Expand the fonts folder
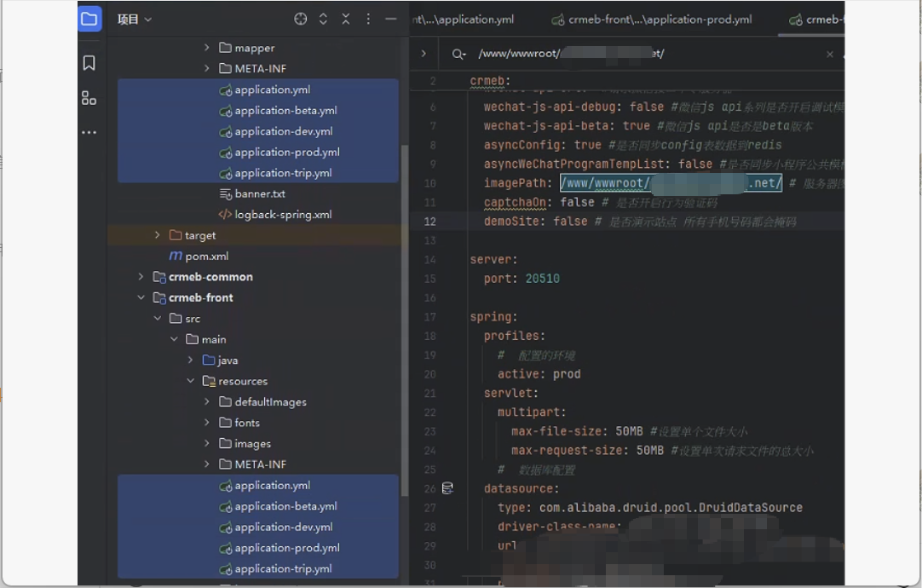The width and height of the screenshot is (922, 588). pyautogui.click(x=207, y=422)
